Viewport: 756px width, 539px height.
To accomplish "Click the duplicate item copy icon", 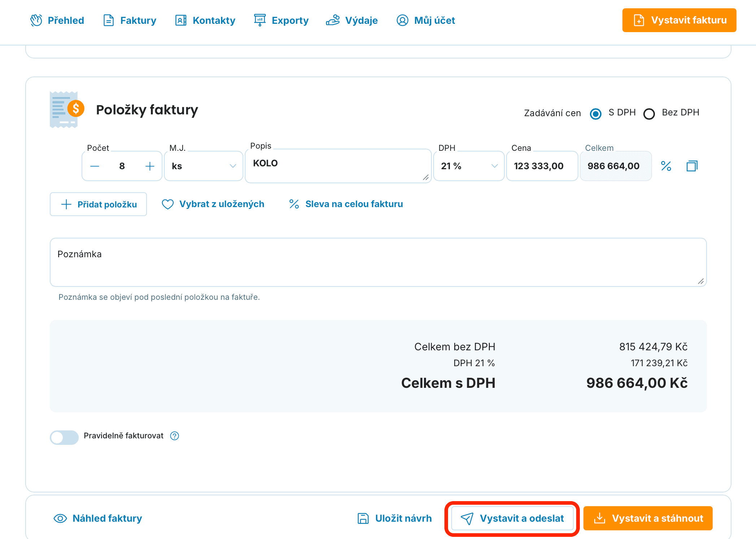I will [x=692, y=166].
